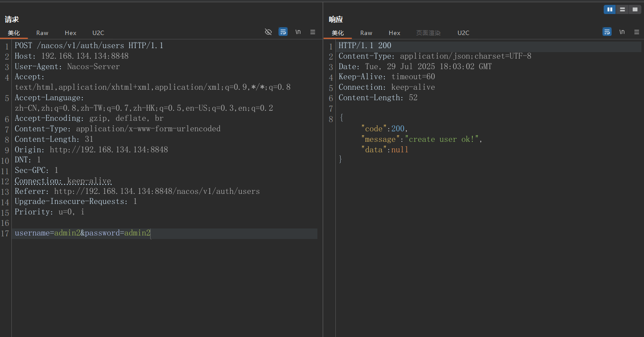Click the Host header line
Screen dimensions: 644x337
(71, 56)
